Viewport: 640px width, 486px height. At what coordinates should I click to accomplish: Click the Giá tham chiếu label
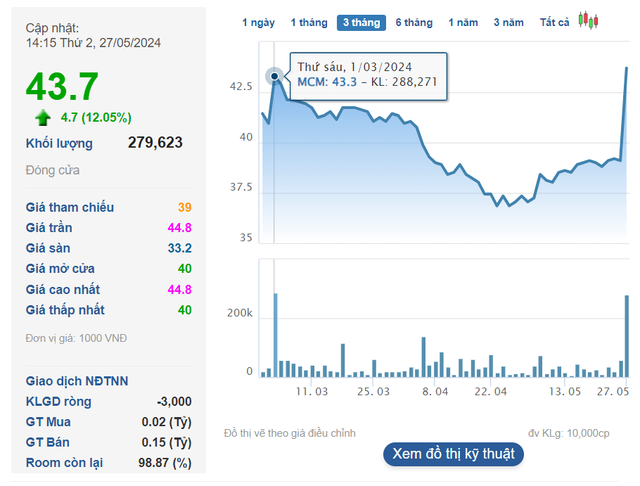click(x=70, y=207)
